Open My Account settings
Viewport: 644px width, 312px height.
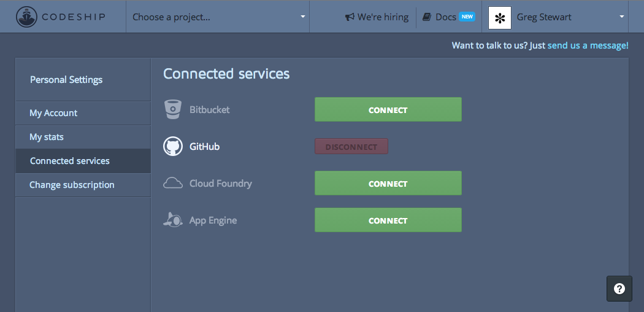83,113
